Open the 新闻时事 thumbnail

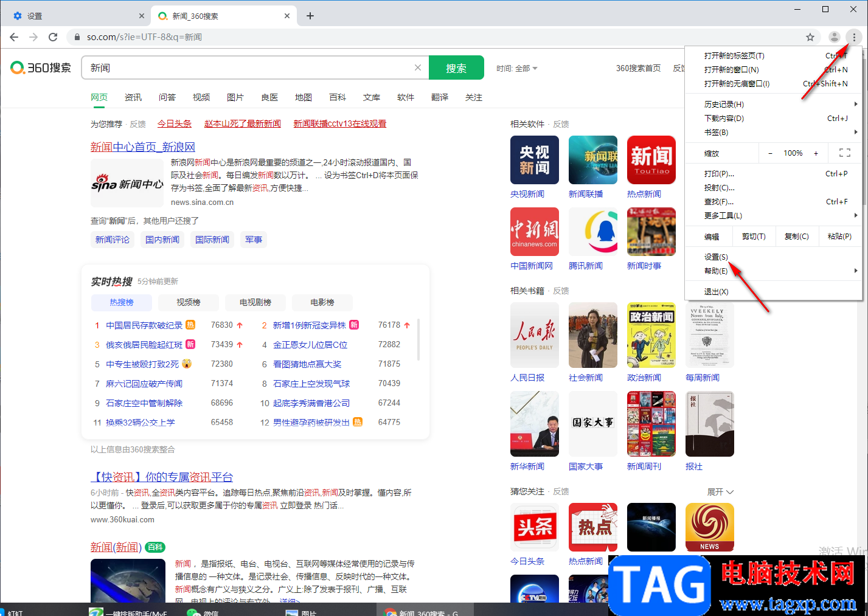point(651,232)
